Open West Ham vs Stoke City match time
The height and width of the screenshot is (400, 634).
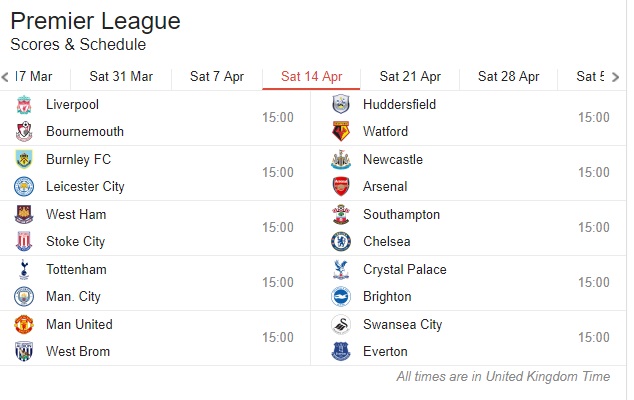click(x=278, y=227)
